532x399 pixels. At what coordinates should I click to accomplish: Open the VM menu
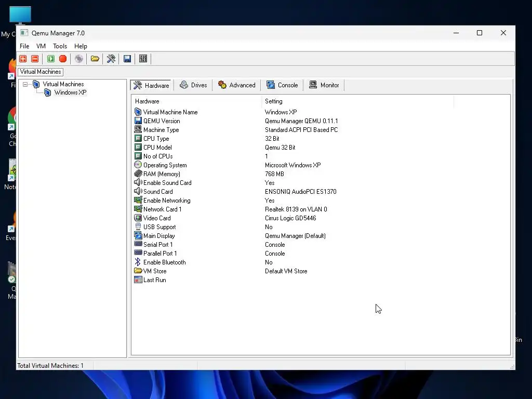tap(41, 46)
